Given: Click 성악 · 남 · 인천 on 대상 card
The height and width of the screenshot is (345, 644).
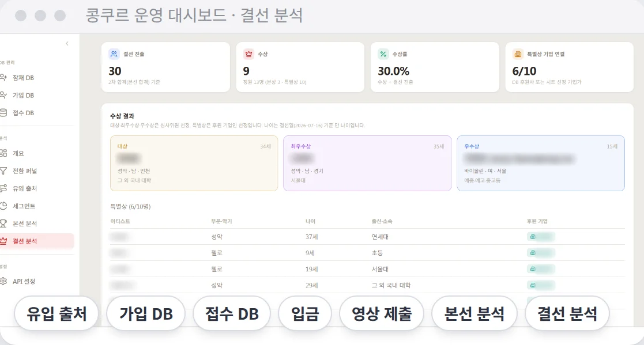Looking at the screenshot, I should coord(134,170).
